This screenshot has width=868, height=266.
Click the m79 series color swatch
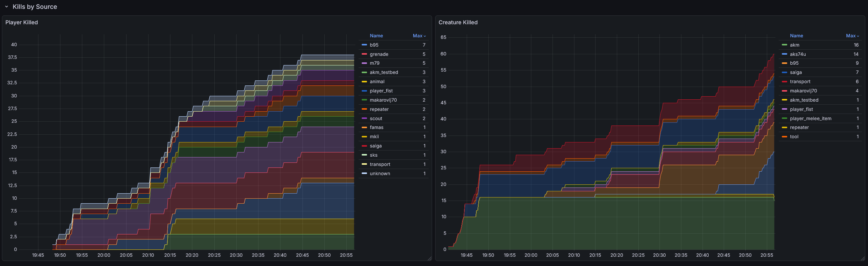364,63
